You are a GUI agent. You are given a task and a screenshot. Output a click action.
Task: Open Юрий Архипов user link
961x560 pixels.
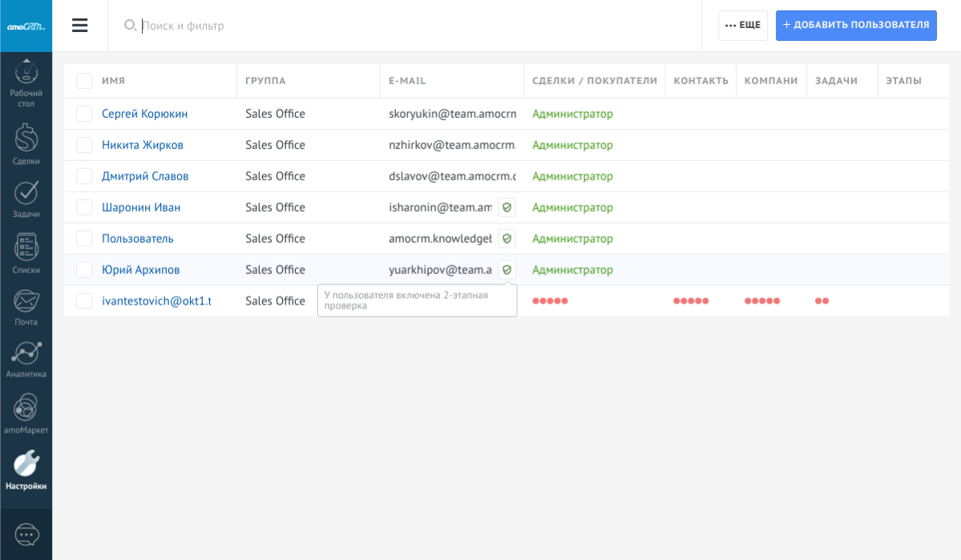click(140, 270)
